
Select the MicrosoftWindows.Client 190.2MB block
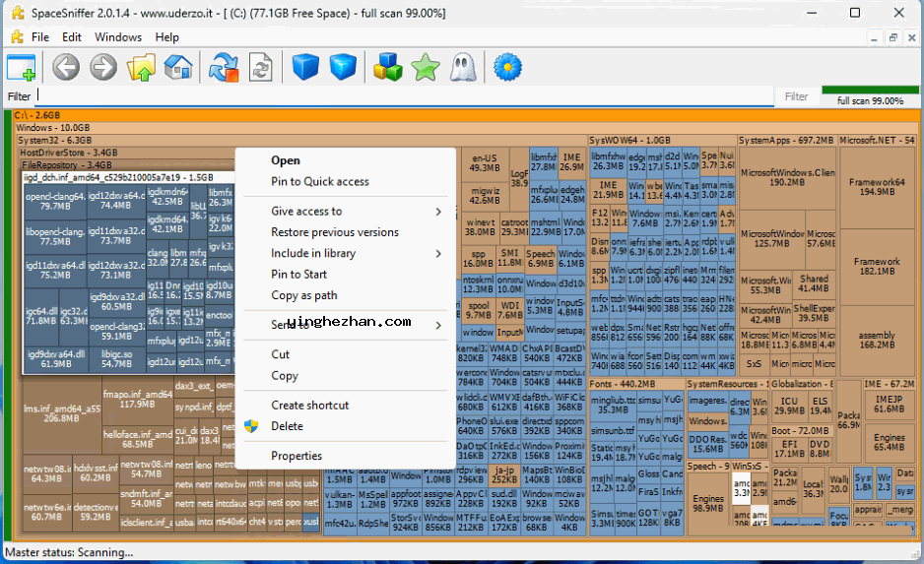[x=787, y=177]
